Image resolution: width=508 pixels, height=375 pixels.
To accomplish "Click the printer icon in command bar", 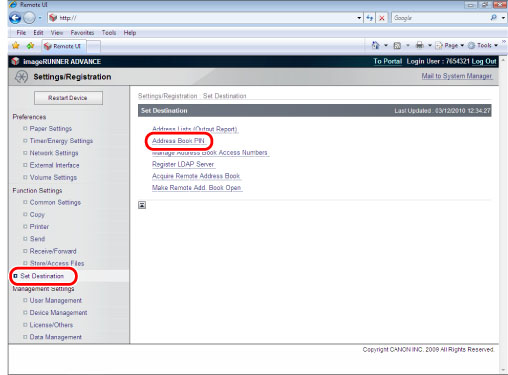I will click(x=420, y=45).
